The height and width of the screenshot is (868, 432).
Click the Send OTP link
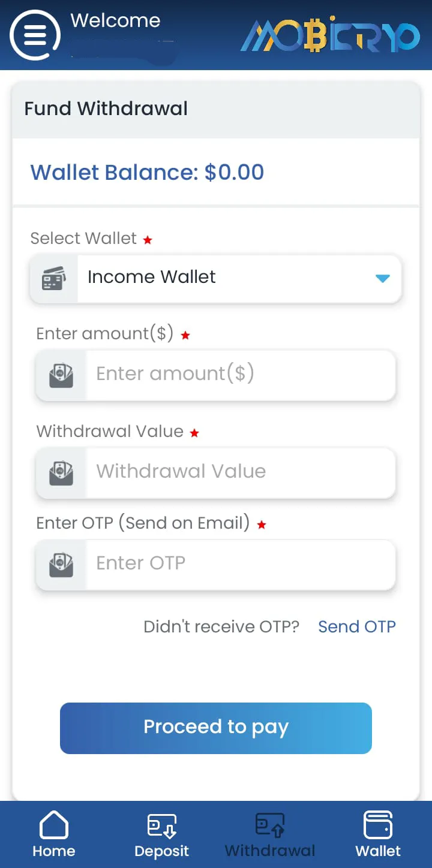356,626
